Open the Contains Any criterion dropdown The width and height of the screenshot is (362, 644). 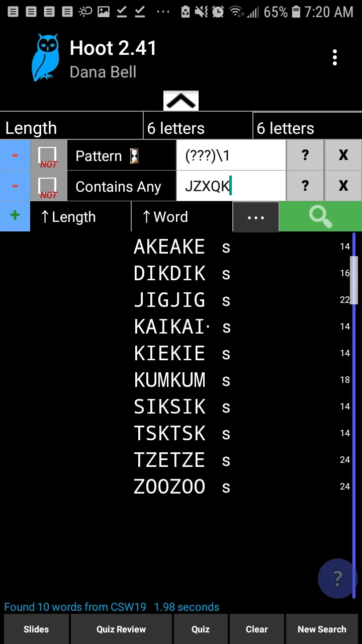pos(121,186)
